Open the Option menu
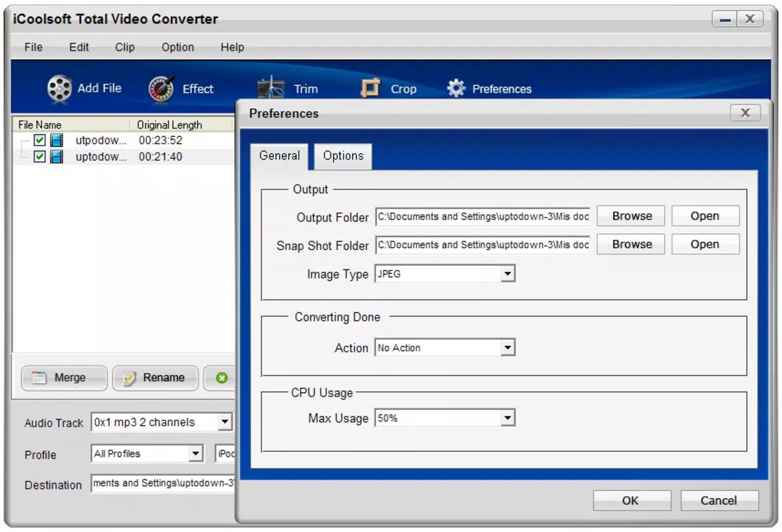 (178, 47)
